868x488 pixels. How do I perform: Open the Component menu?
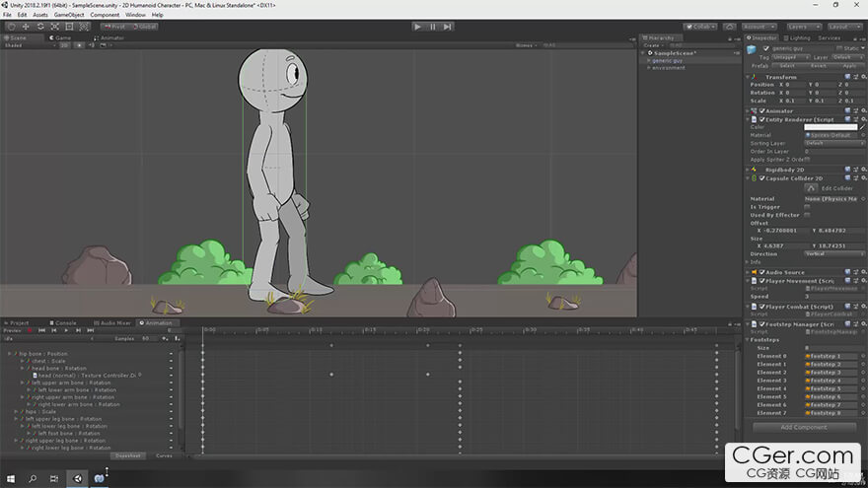click(x=105, y=15)
